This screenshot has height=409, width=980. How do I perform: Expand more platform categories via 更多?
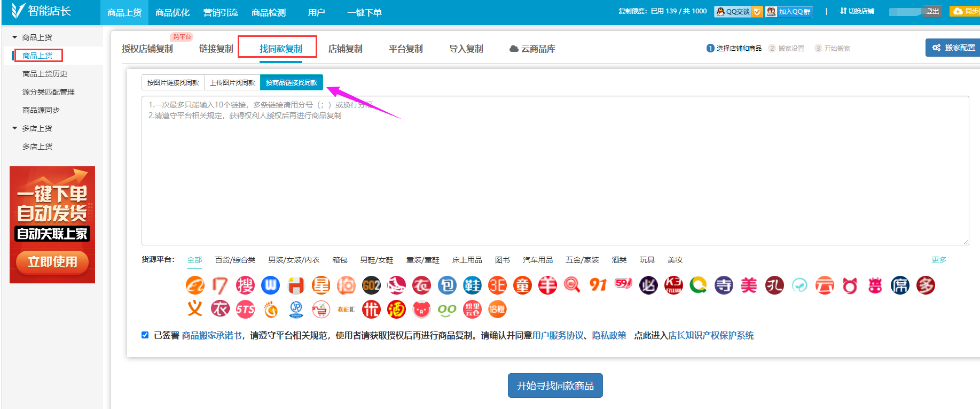[939, 260]
